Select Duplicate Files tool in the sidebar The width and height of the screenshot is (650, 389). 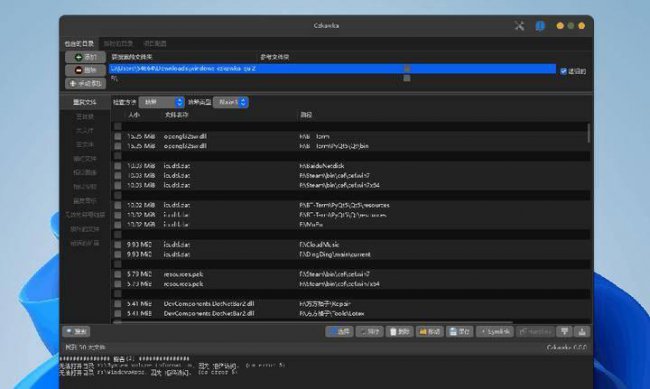(85, 102)
